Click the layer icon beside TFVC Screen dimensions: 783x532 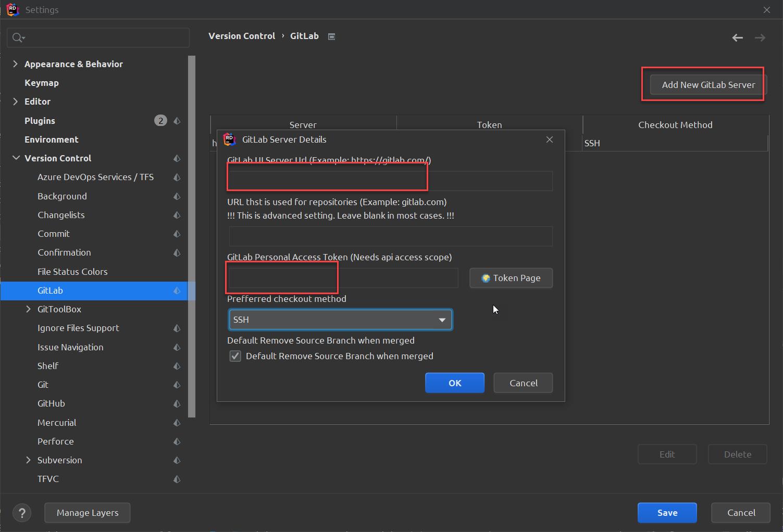coord(177,479)
